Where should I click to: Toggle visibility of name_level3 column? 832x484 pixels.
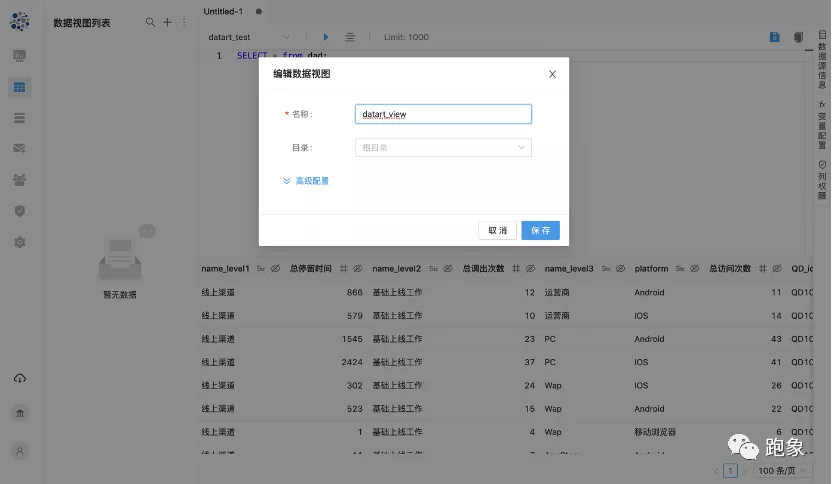tap(620, 269)
